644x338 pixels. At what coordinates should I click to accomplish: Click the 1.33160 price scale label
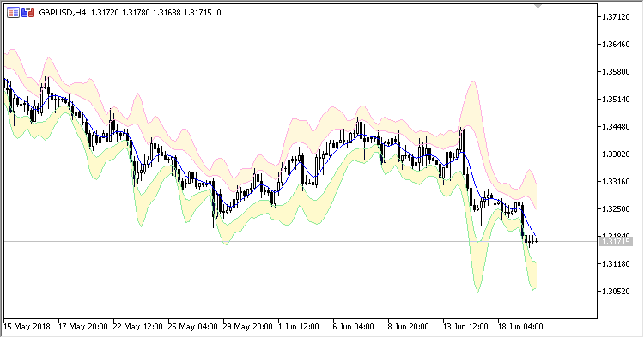[616, 182]
